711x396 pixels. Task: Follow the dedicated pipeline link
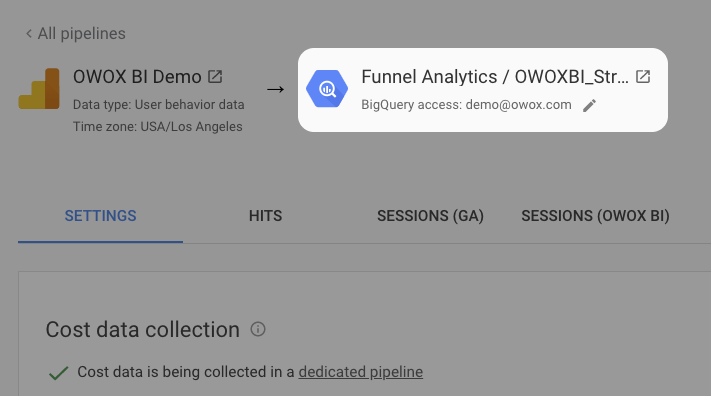(x=360, y=372)
